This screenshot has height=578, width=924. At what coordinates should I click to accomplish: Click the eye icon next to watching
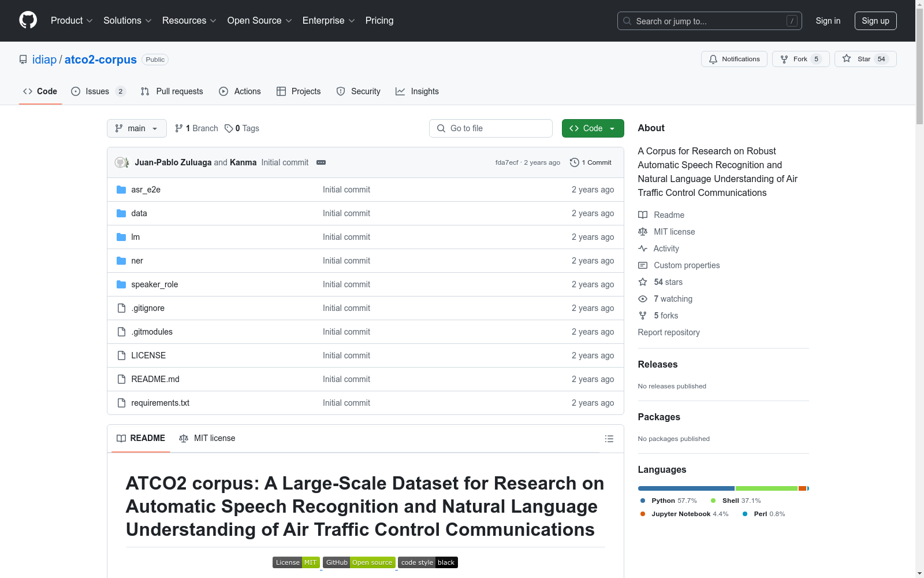tap(643, 299)
